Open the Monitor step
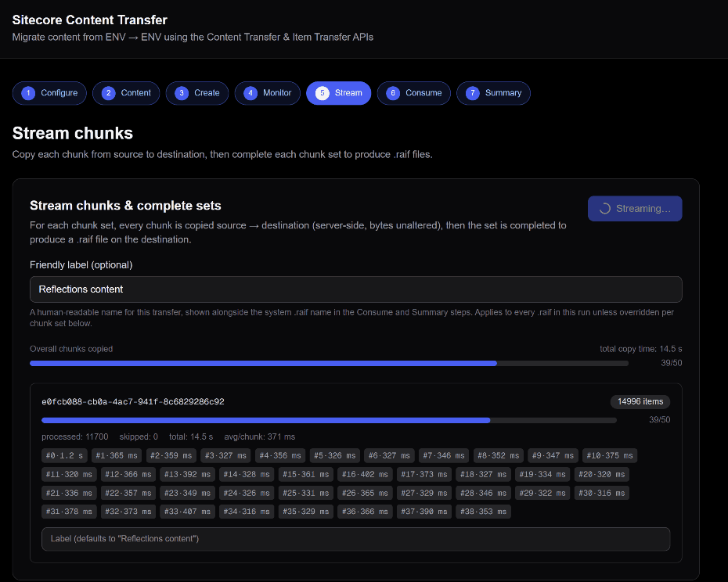The width and height of the screenshot is (728, 582). (268, 93)
